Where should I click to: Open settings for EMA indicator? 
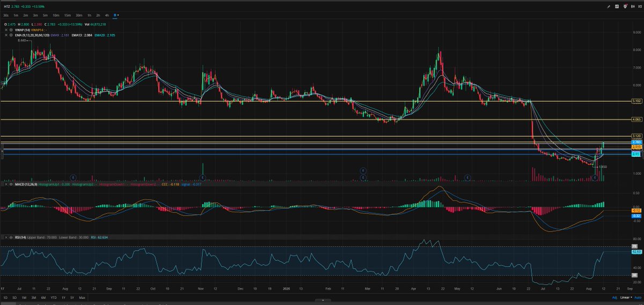[x=11, y=35]
